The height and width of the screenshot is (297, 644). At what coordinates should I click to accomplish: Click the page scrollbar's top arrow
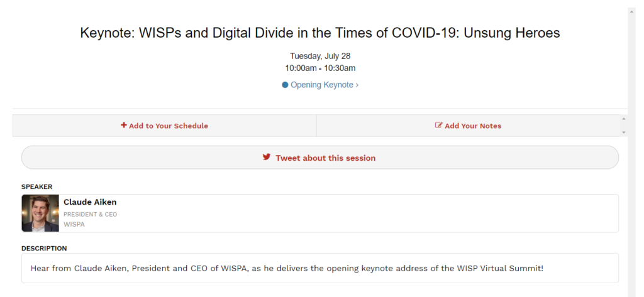tap(632, 11)
